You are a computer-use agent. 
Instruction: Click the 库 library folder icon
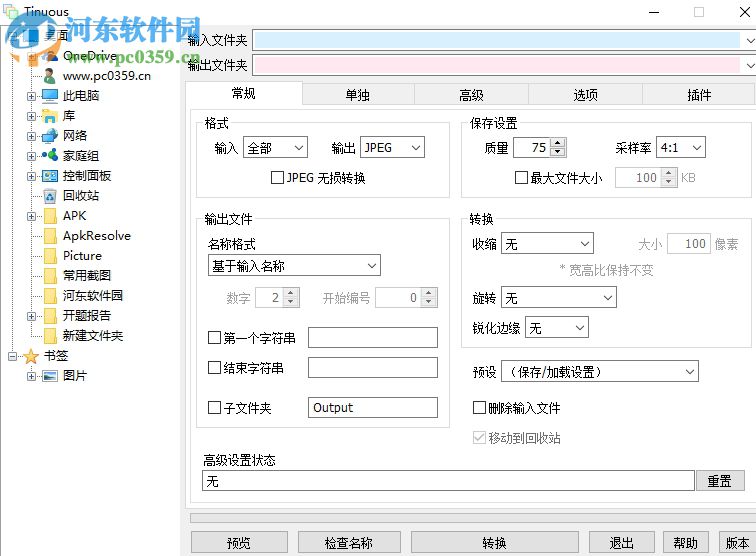[x=50, y=116]
